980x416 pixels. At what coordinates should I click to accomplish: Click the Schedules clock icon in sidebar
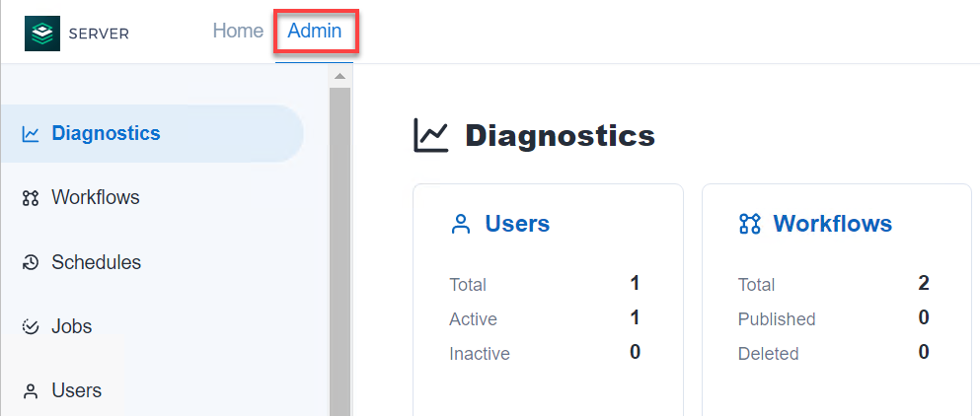31,263
